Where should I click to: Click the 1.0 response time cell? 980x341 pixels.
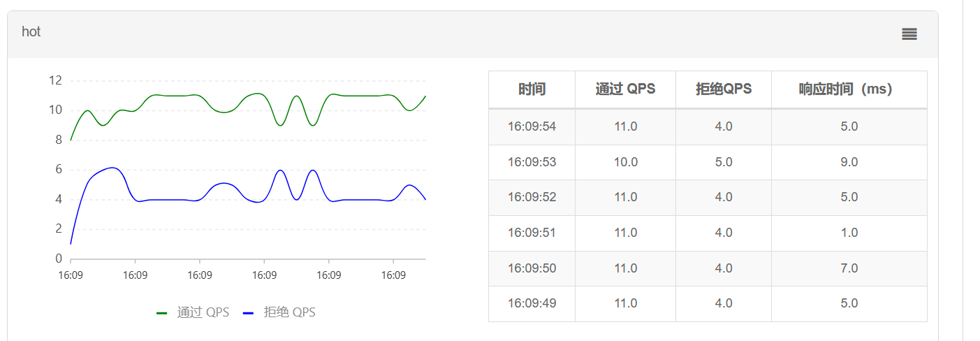pos(849,233)
